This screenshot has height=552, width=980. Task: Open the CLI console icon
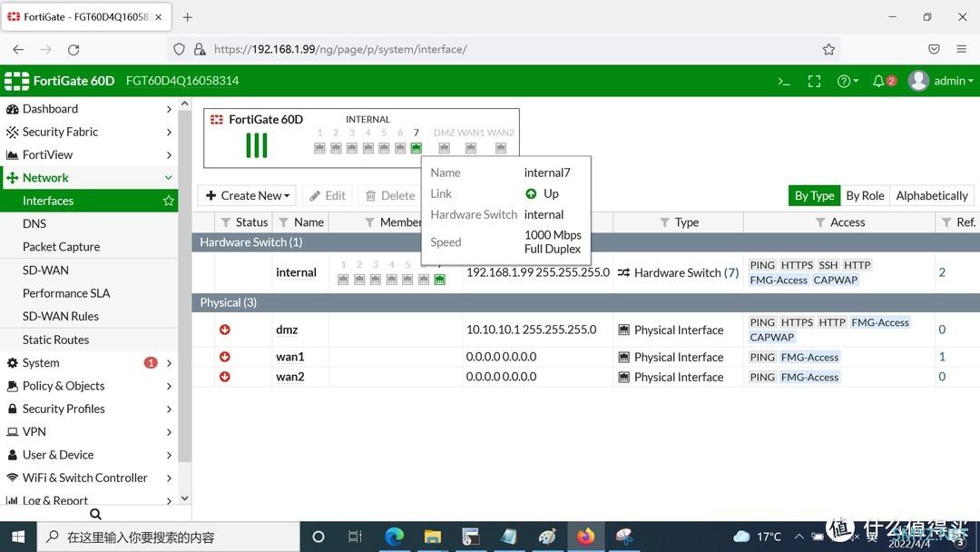tap(784, 82)
